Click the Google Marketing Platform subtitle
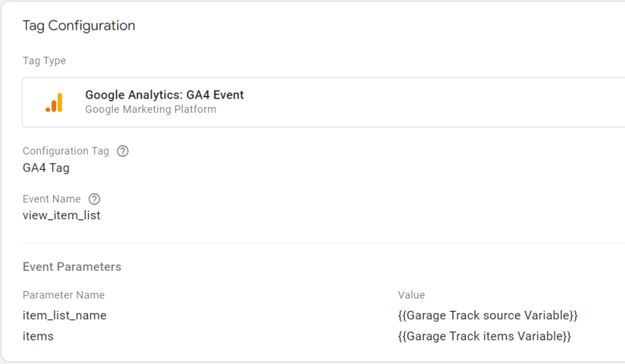This screenshot has width=625, height=364. (151, 109)
